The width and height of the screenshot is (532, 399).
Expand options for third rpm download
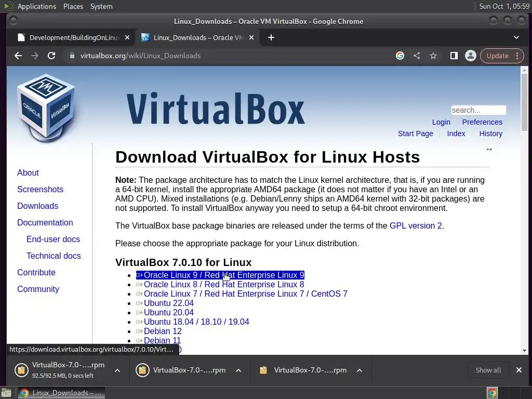point(360,370)
